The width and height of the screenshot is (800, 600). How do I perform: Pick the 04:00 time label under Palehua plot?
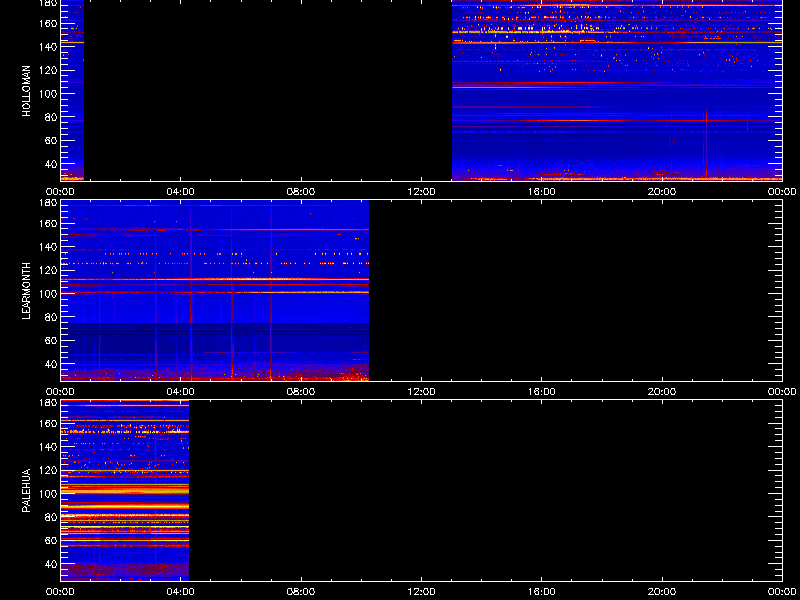(181, 592)
